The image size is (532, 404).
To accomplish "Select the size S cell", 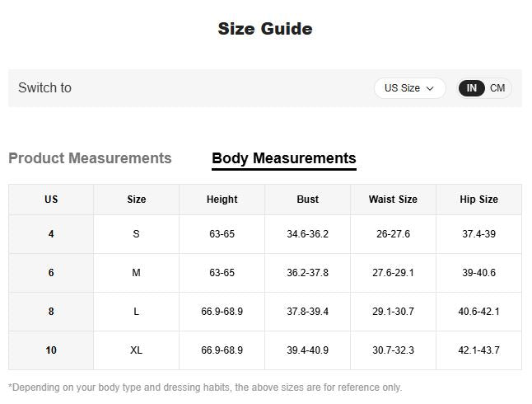I will 136,234.
